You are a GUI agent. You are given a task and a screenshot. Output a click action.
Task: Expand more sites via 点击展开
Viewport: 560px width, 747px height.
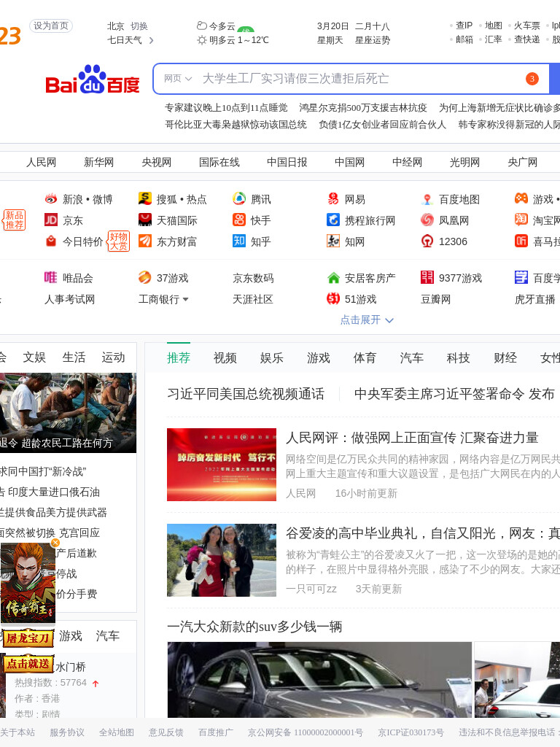[367, 320]
